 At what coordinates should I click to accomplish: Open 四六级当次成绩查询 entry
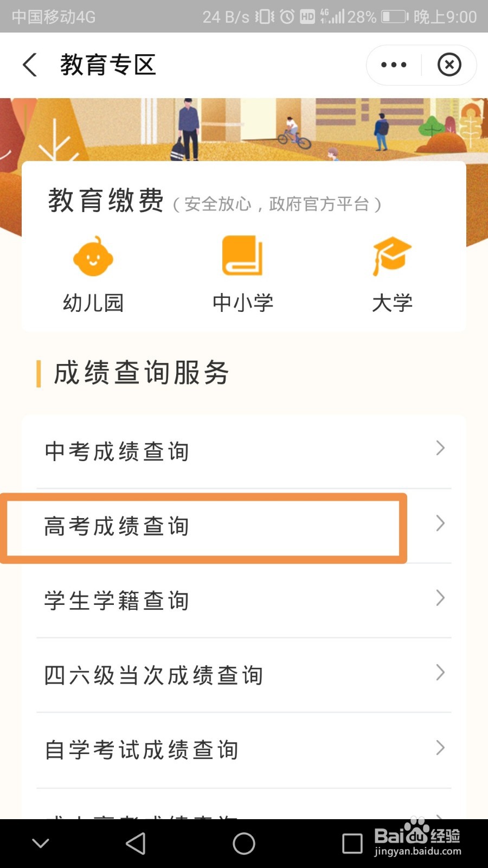pyautogui.click(x=244, y=675)
